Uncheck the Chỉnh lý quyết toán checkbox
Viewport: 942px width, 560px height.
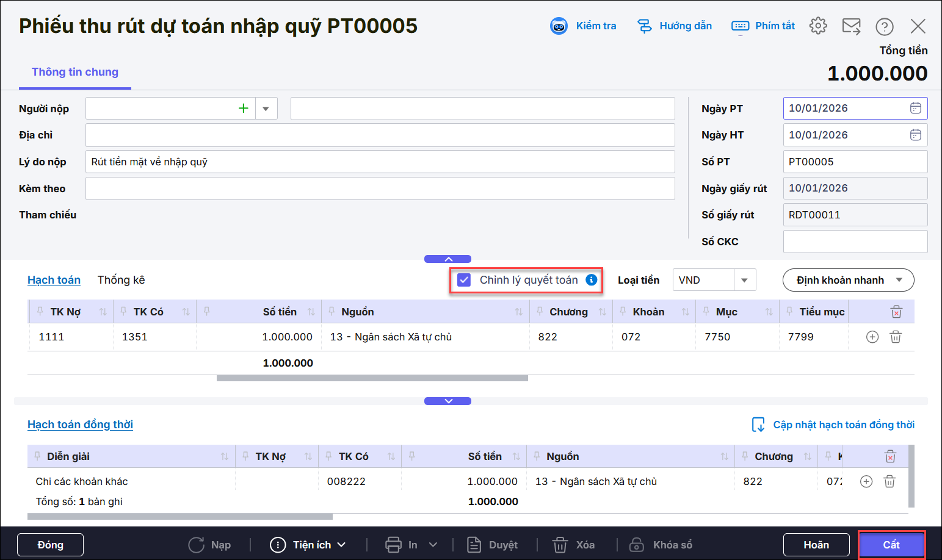(x=464, y=280)
